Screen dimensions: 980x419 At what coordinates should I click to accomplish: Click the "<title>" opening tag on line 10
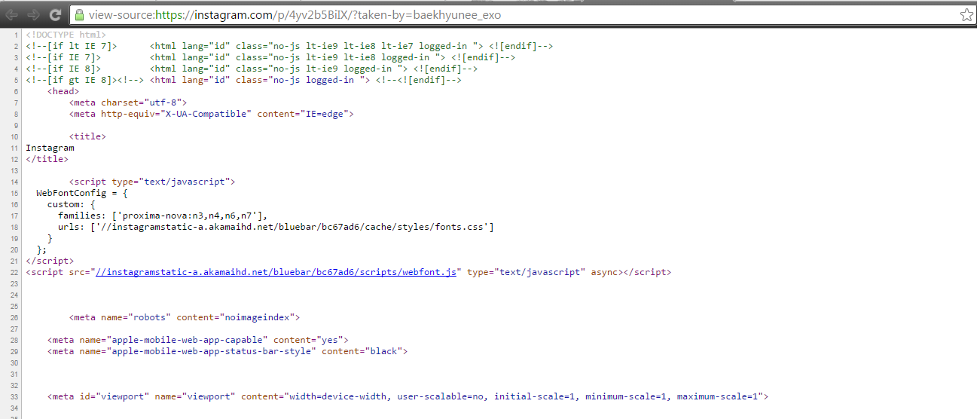[x=87, y=136]
